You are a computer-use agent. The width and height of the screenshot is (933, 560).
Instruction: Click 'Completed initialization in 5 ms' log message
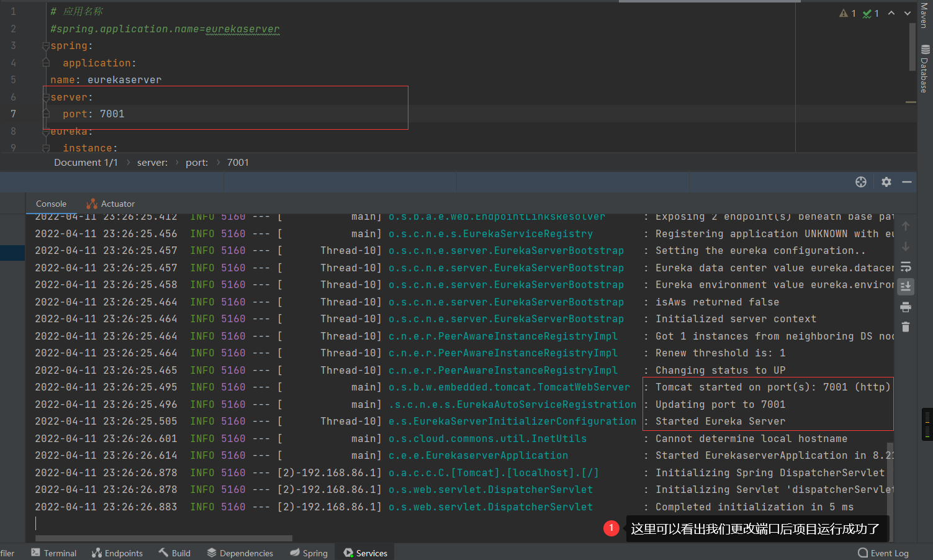[754, 507]
